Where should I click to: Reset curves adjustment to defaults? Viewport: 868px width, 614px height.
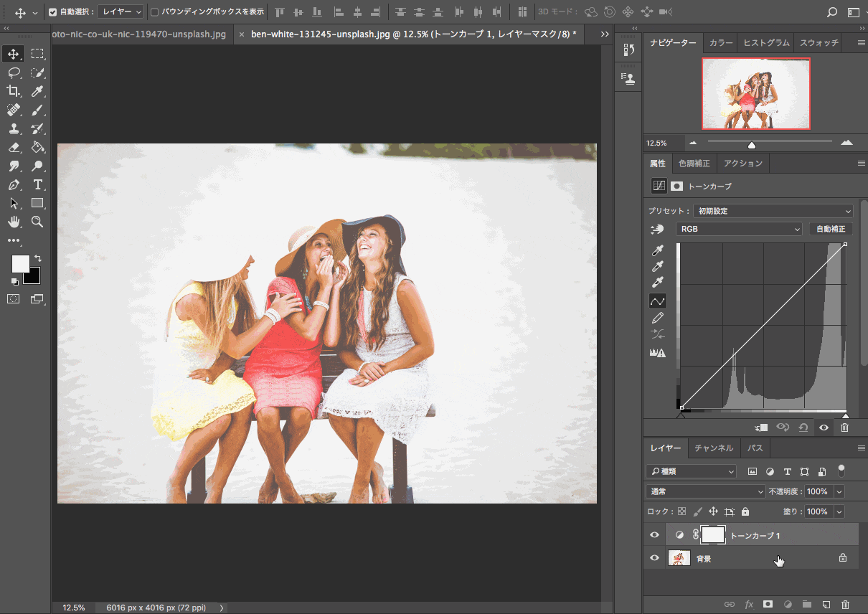click(803, 428)
